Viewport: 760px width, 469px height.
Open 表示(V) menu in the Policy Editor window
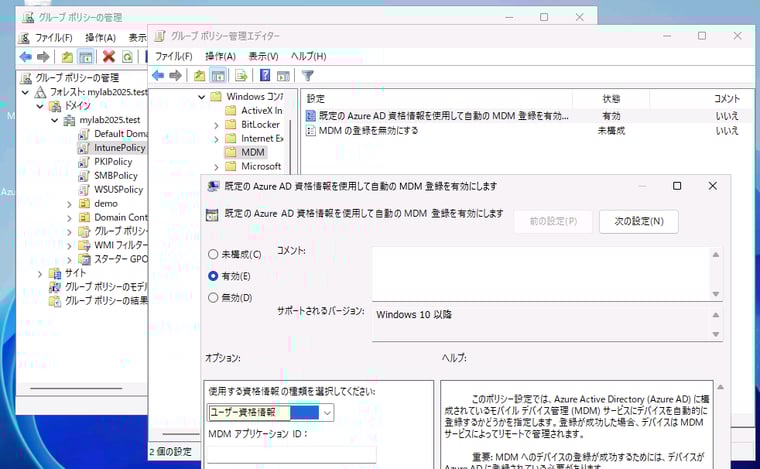[263, 56]
